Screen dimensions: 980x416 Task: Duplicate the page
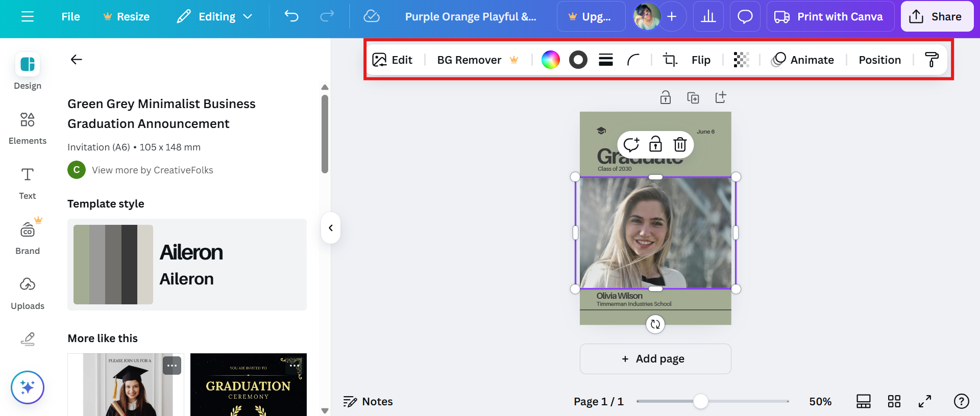[x=693, y=97]
